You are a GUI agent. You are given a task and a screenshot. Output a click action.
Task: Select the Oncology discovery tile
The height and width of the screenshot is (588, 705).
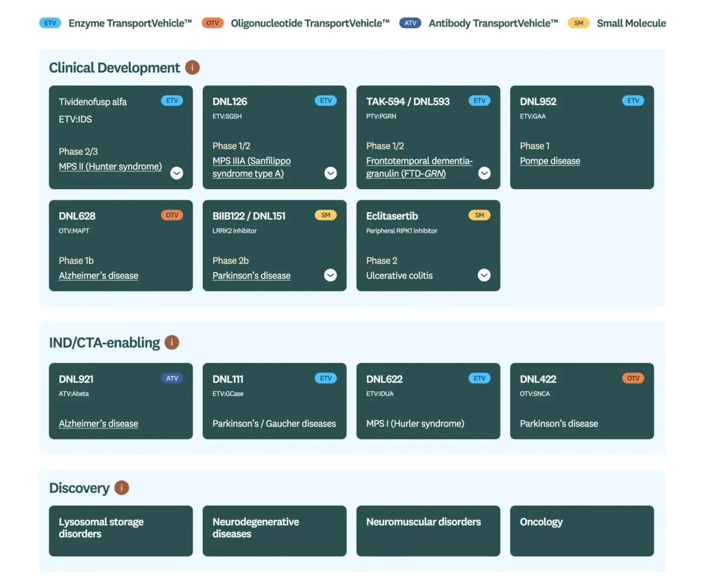point(582,530)
